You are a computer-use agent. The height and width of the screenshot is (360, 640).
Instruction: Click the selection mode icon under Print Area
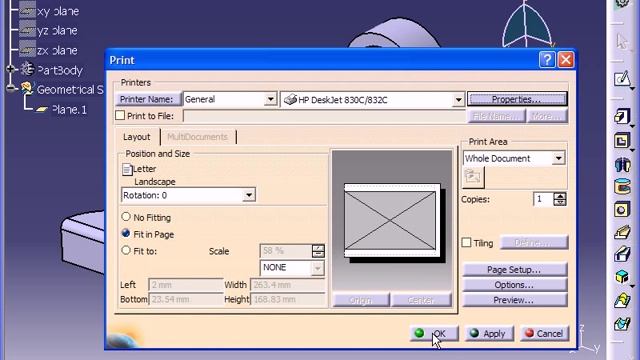(x=473, y=177)
